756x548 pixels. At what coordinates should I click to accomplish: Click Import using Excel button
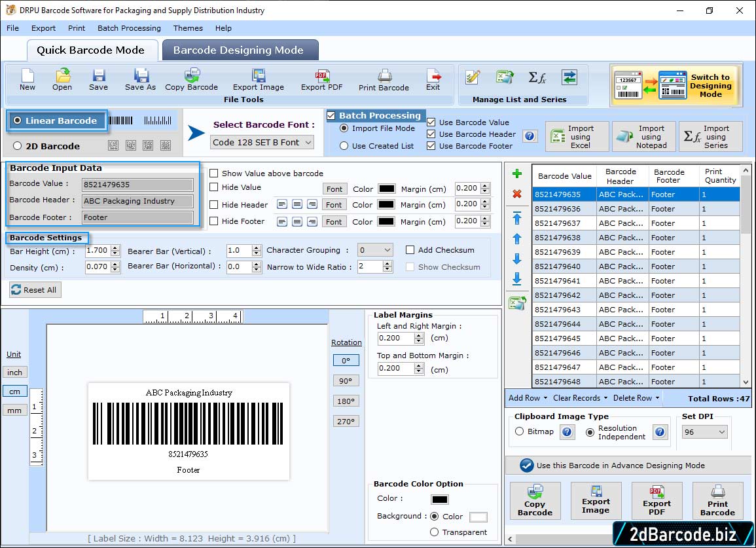click(x=577, y=137)
